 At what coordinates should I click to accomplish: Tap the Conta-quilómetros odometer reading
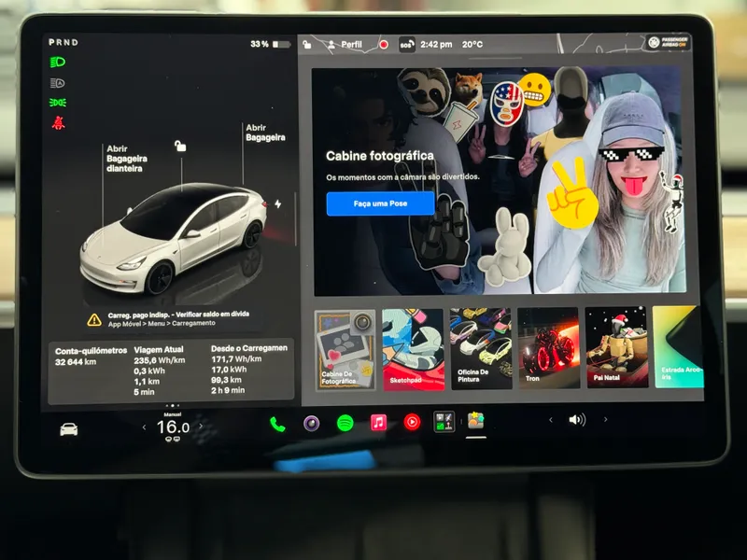[x=91, y=357]
